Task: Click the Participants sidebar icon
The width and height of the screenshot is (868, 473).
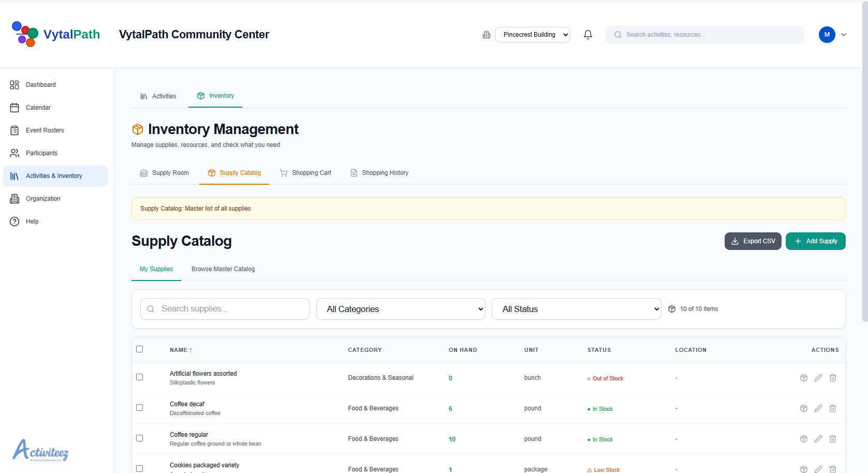Action: 14,153
